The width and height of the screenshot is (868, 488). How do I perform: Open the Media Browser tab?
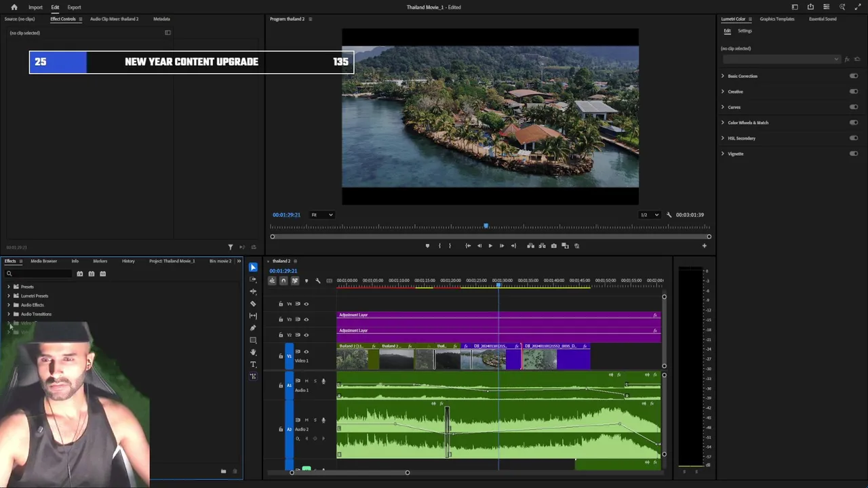click(43, 261)
